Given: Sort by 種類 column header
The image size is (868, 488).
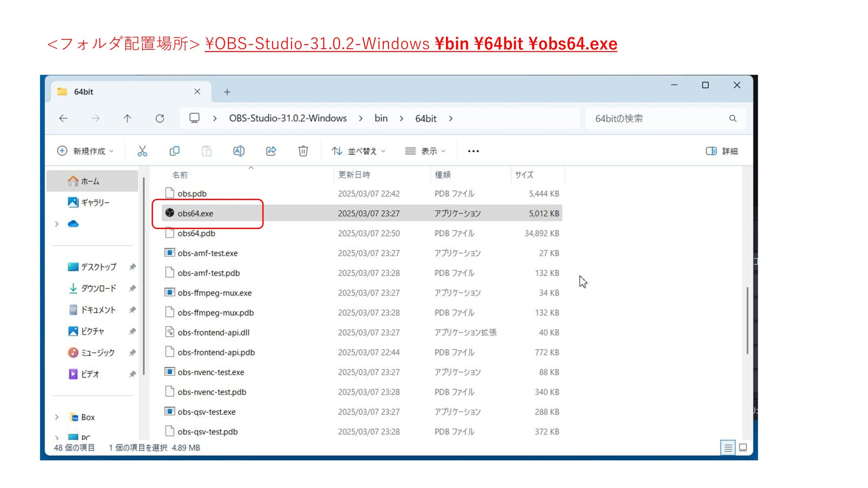Looking at the screenshot, I should pyautogui.click(x=471, y=175).
